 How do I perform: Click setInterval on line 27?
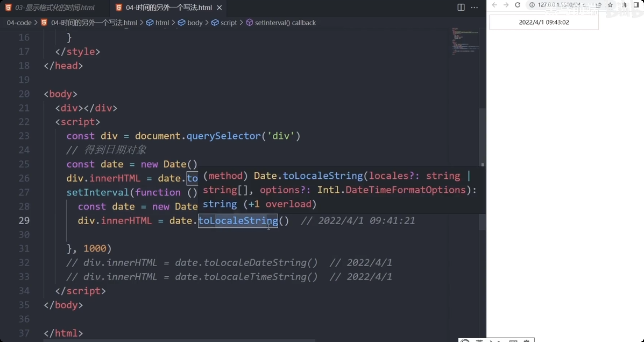(98, 192)
